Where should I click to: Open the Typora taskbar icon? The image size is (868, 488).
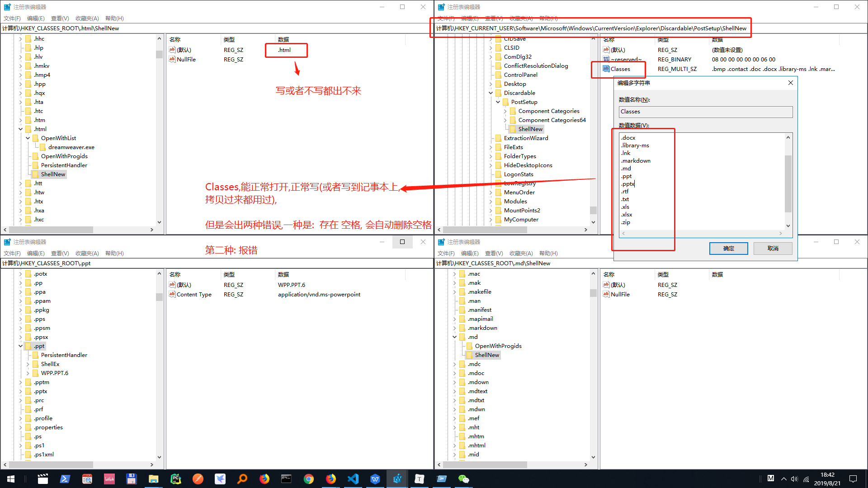420,479
